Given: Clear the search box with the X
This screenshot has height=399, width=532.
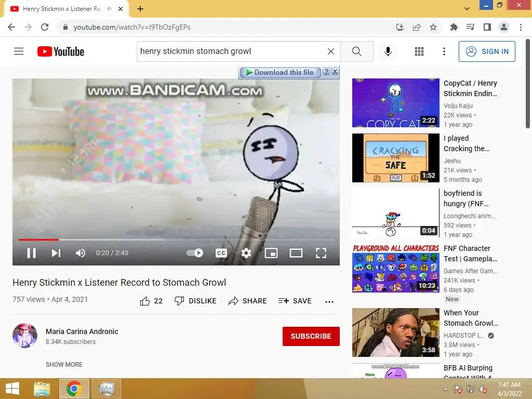Looking at the screenshot, I should pyautogui.click(x=331, y=51).
